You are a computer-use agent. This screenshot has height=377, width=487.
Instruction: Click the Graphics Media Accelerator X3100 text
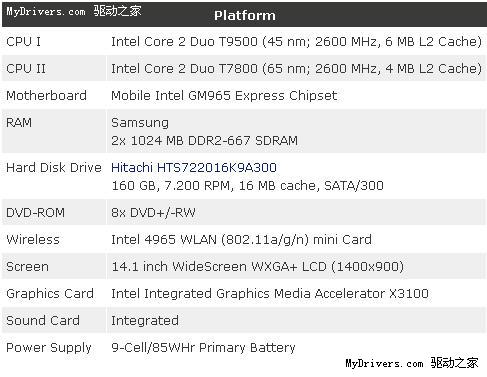[x=322, y=294]
